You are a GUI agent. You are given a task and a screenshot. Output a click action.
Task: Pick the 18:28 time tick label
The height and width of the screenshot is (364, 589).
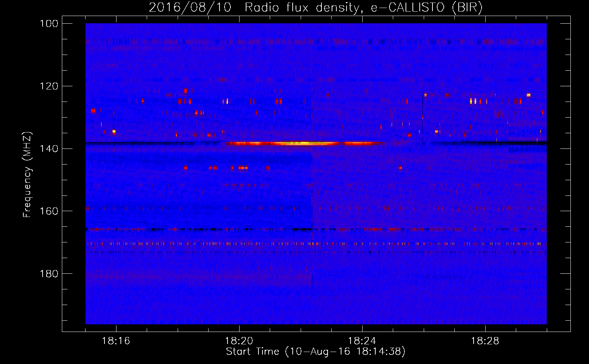point(485,341)
